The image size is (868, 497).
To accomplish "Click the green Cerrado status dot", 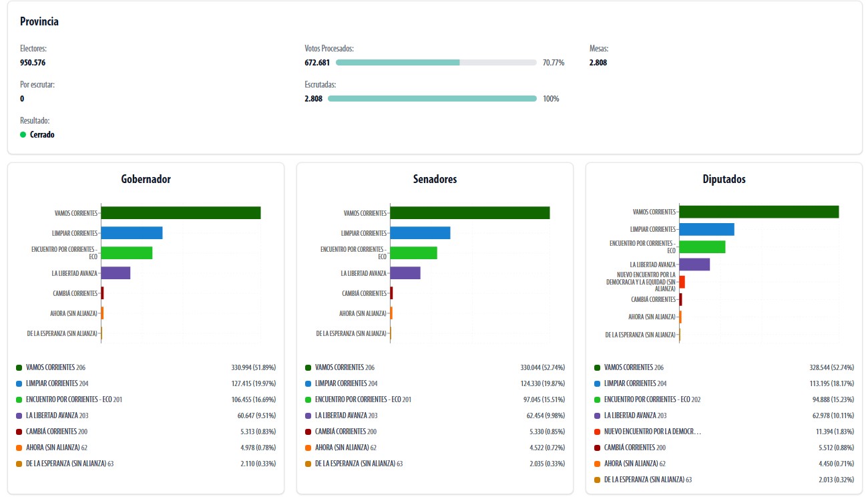I will [23, 135].
